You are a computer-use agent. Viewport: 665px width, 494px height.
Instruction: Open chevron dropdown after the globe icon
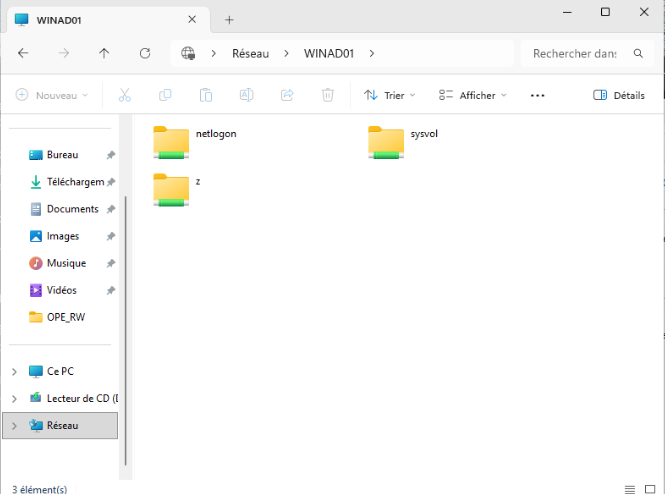coord(214,53)
